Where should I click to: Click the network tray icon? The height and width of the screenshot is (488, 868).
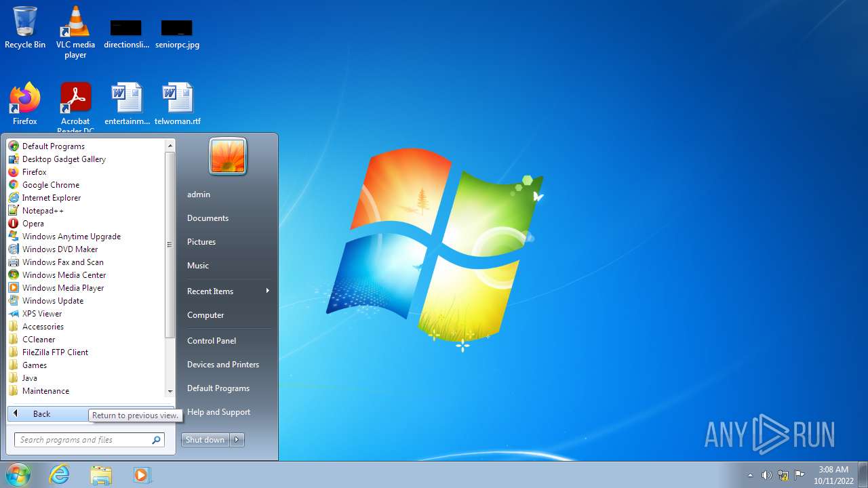(x=783, y=475)
